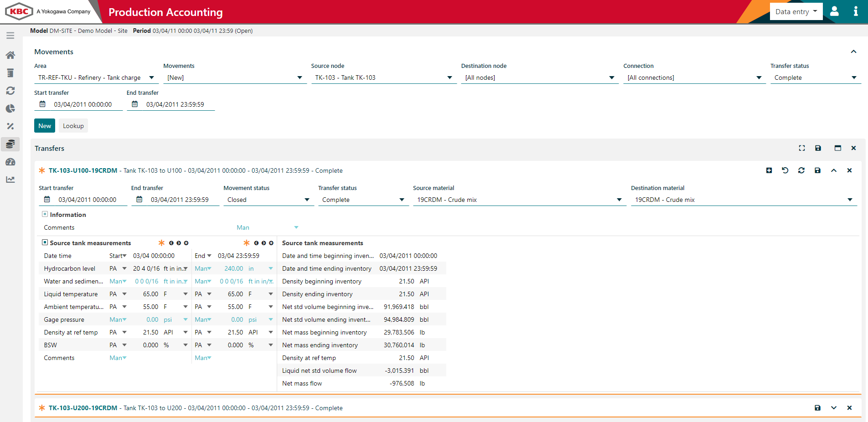Click the trends chart icon in sidebar

coord(10,180)
